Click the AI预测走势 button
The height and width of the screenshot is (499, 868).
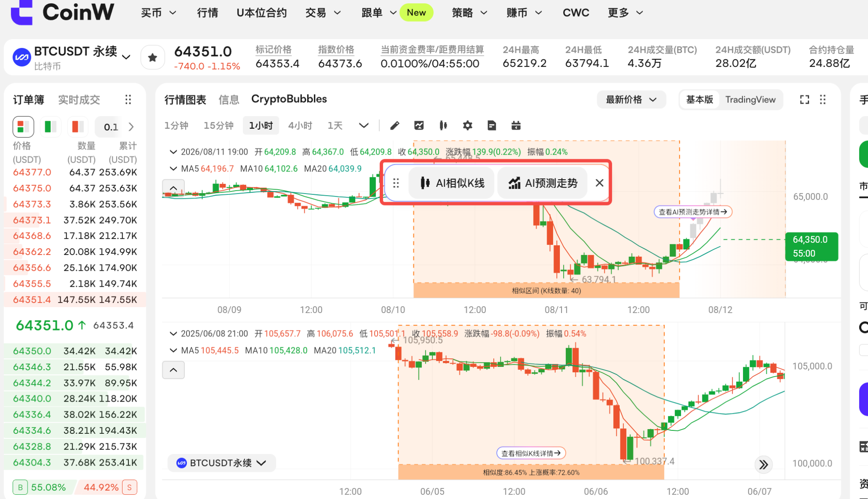[542, 183]
